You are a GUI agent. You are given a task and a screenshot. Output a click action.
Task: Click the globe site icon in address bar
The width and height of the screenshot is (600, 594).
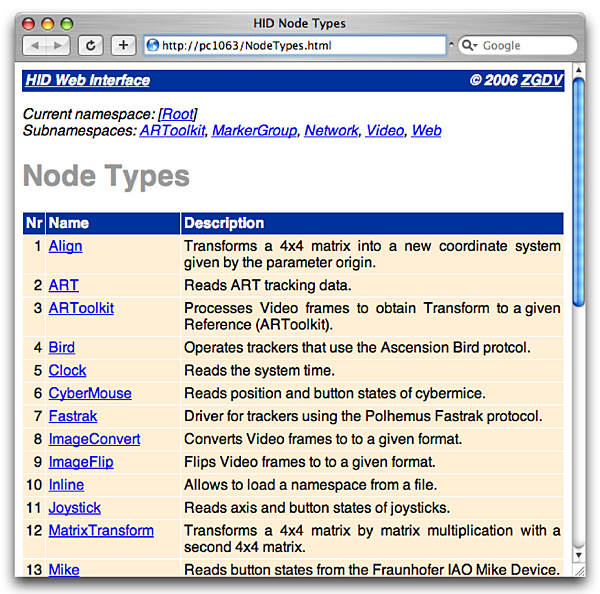[x=153, y=45]
